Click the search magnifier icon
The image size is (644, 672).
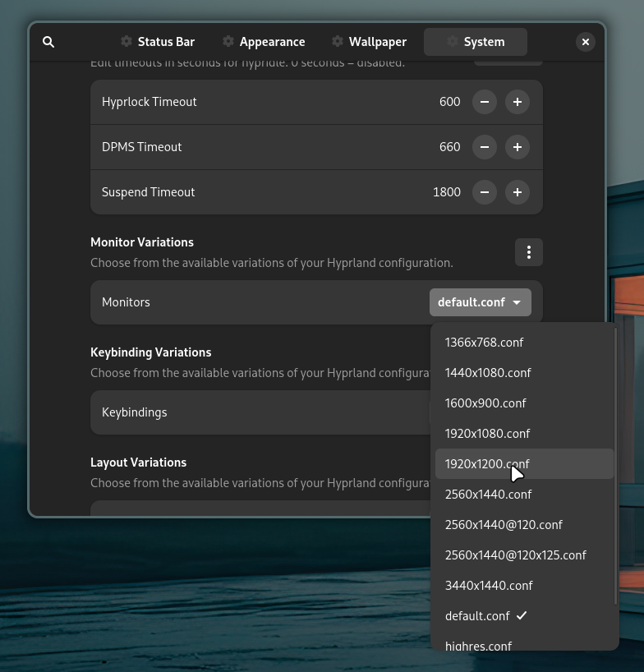pos(48,42)
